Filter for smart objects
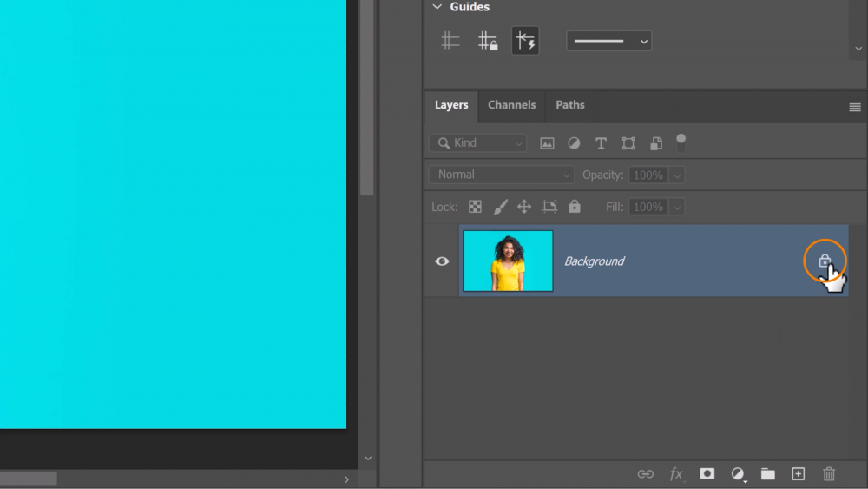 click(656, 143)
